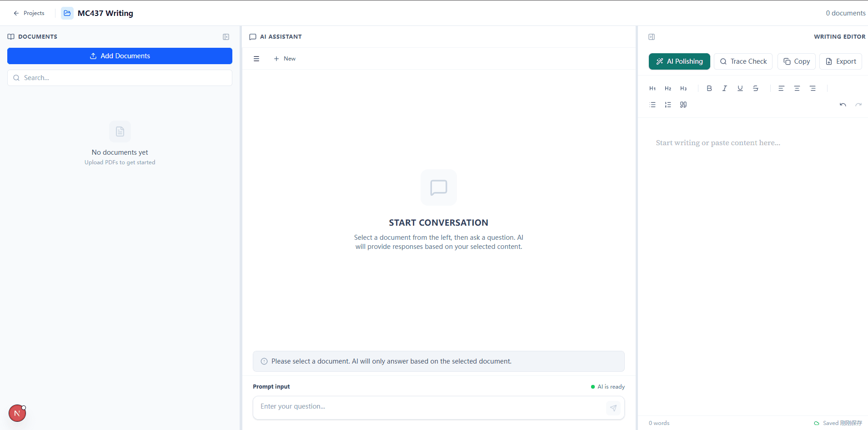Viewport: 868px width, 430px height.
Task: Run AI Polishing
Action: (x=679, y=61)
